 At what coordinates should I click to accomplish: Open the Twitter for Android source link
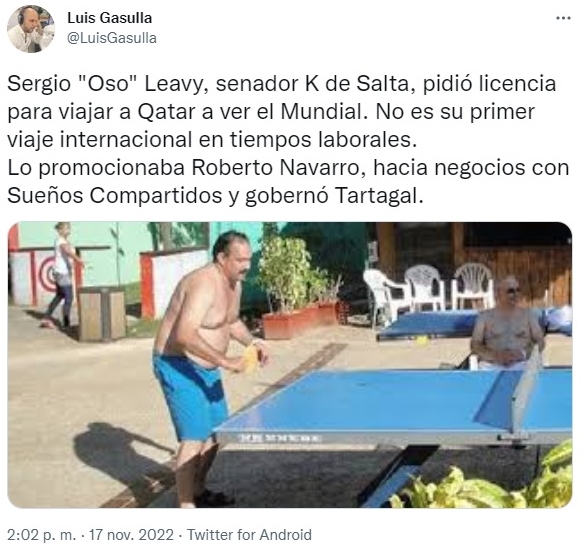(249, 535)
